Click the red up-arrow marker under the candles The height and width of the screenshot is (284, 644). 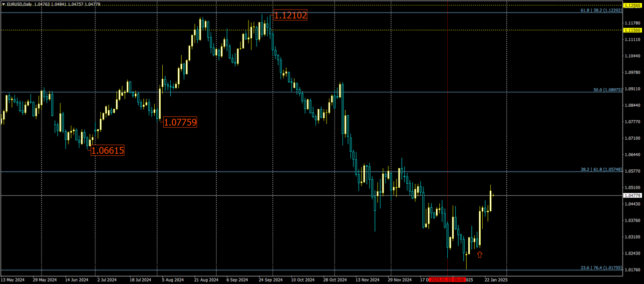(x=480, y=255)
